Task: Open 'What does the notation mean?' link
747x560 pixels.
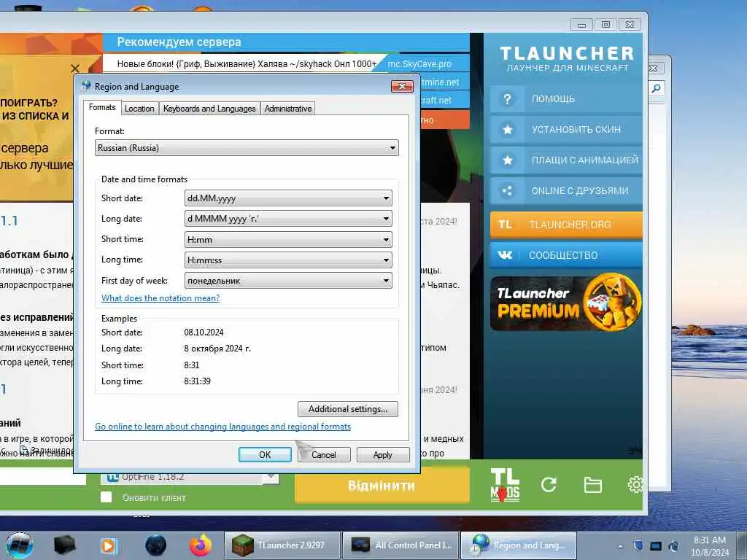Action: coord(160,298)
